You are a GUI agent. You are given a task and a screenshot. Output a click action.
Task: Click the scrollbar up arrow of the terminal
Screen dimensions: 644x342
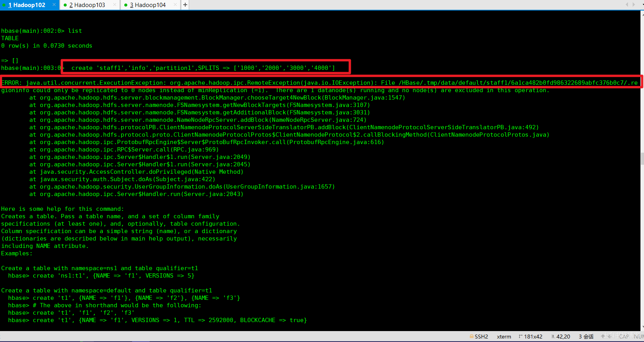pos(642,14)
